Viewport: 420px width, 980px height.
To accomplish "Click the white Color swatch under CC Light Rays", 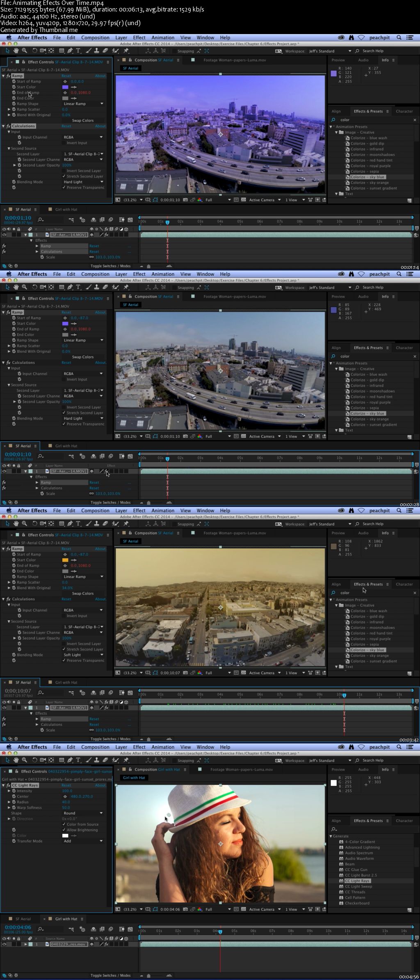I will (65, 835).
